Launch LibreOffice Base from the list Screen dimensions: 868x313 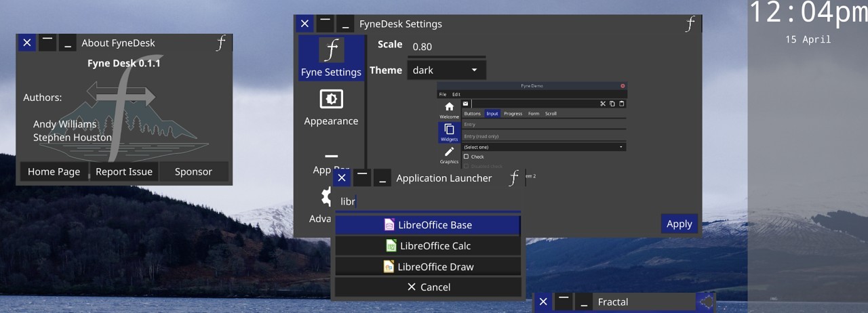(428, 225)
